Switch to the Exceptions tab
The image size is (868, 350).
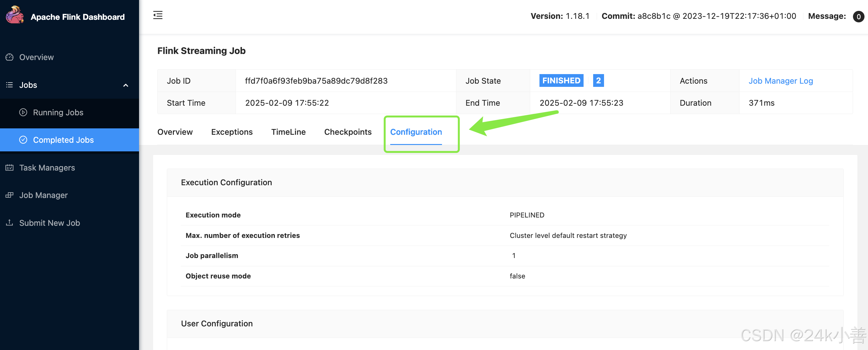point(231,132)
